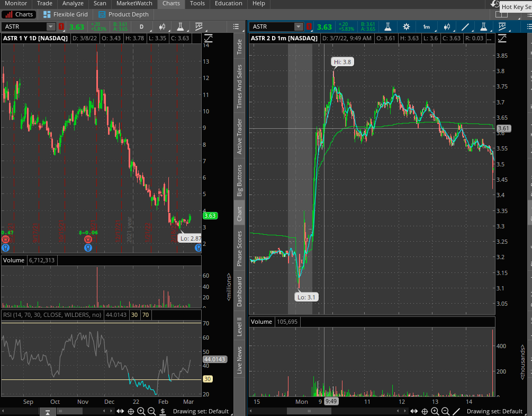Click the ASTR symbol input in right chart
Screen dimensions: 532x416
pos(272,26)
